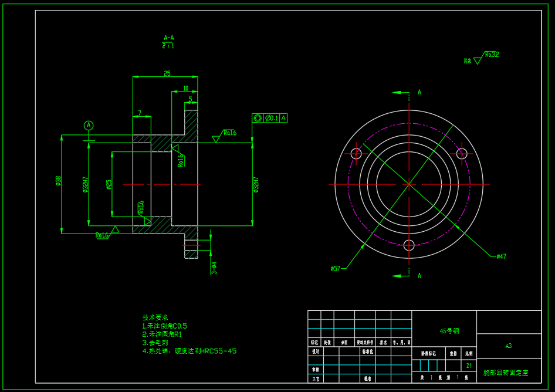555x392 pixels.
Task: Select the '45号钢' material text
Action: [449, 331]
